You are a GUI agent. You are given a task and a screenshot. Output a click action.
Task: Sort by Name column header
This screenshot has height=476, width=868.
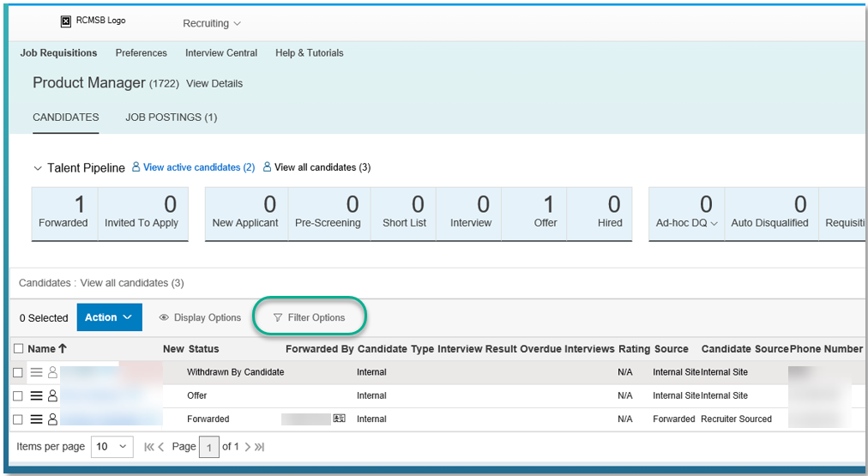[x=47, y=349]
